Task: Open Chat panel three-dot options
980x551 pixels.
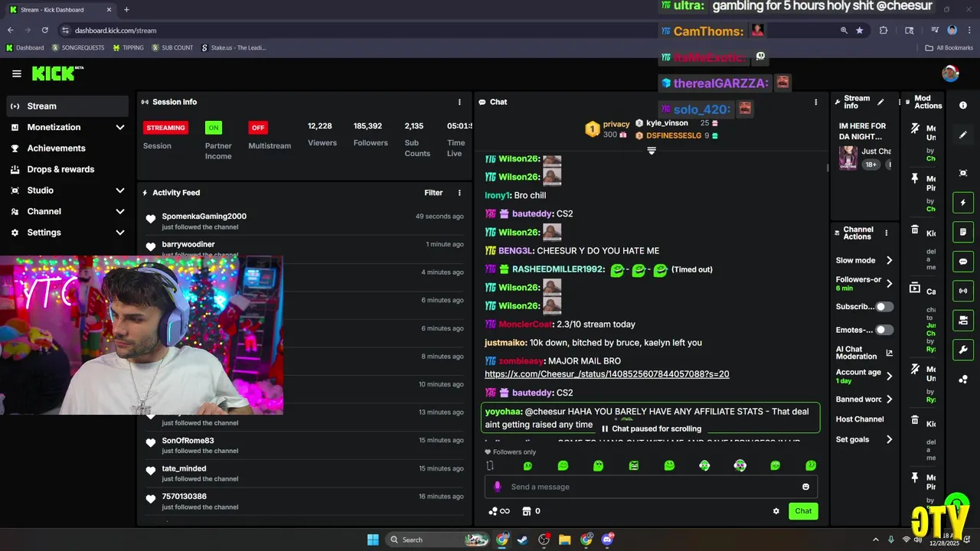Action: coord(815,102)
